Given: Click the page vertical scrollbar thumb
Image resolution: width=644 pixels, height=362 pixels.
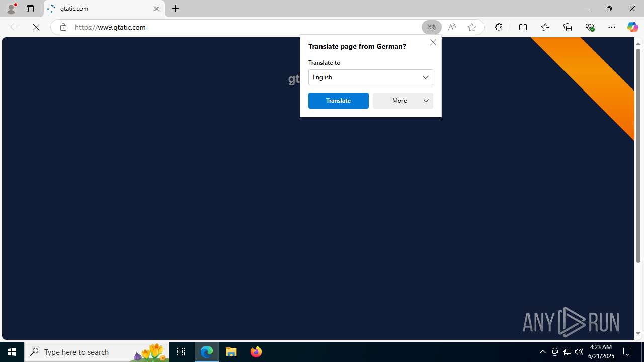Looking at the screenshot, I should [638, 156].
